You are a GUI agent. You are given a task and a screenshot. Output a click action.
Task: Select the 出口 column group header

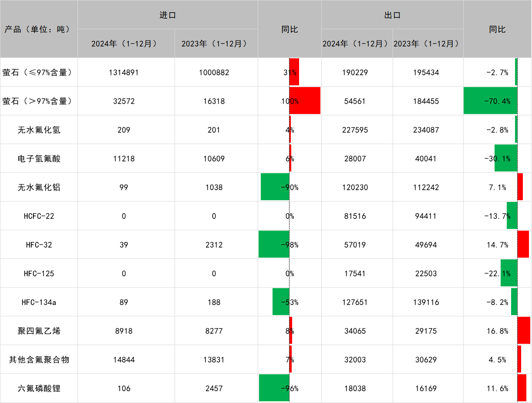(392, 15)
